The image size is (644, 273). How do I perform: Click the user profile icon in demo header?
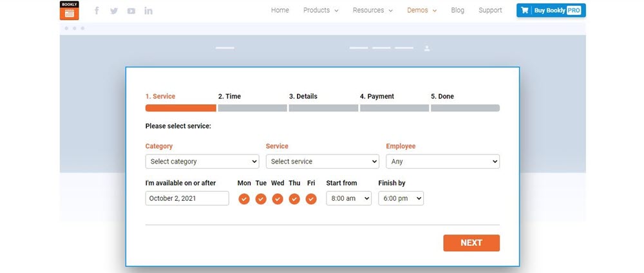(x=427, y=48)
